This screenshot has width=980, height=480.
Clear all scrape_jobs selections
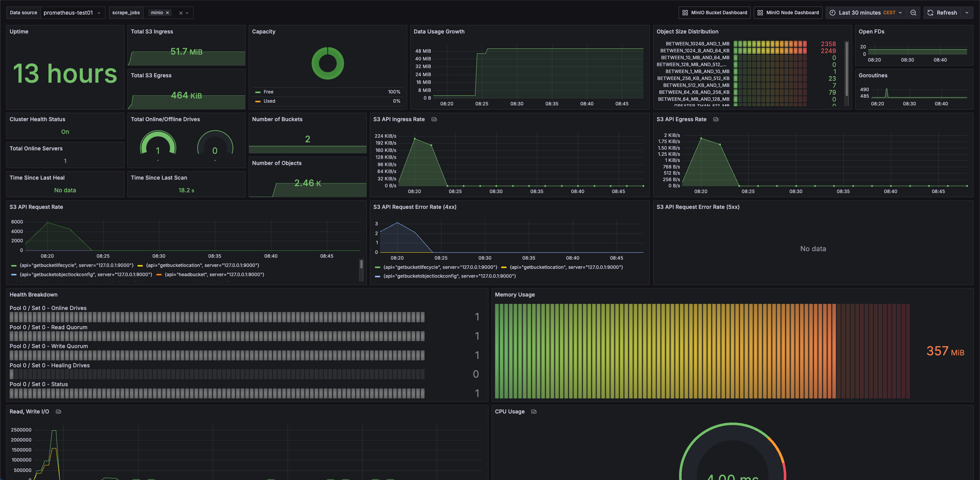(181, 13)
